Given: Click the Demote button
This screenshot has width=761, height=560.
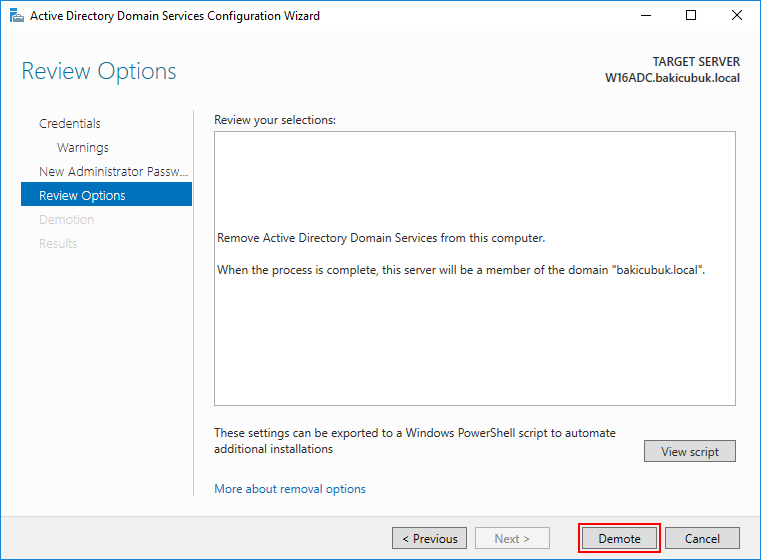Looking at the screenshot, I should pyautogui.click(x=619, y=538).
